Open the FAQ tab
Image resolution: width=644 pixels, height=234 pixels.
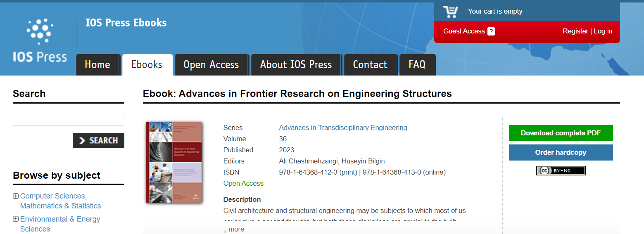pyautogui.click(x=417, y=65)
